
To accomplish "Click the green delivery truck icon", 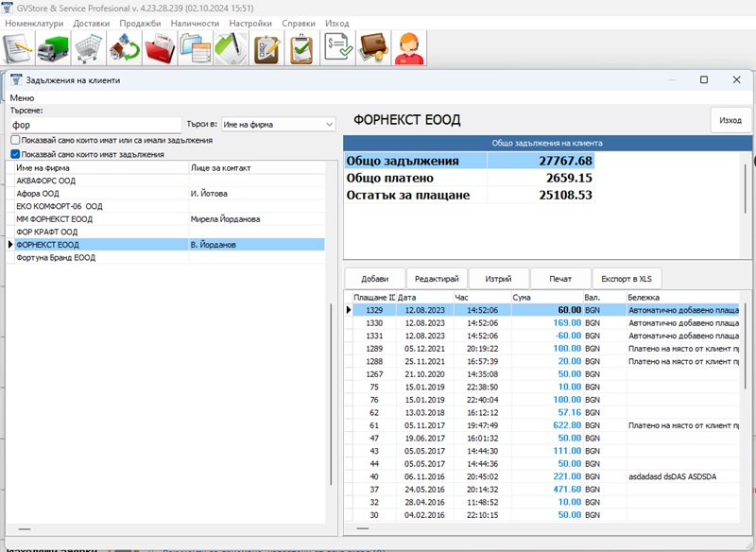I will 54,48.
